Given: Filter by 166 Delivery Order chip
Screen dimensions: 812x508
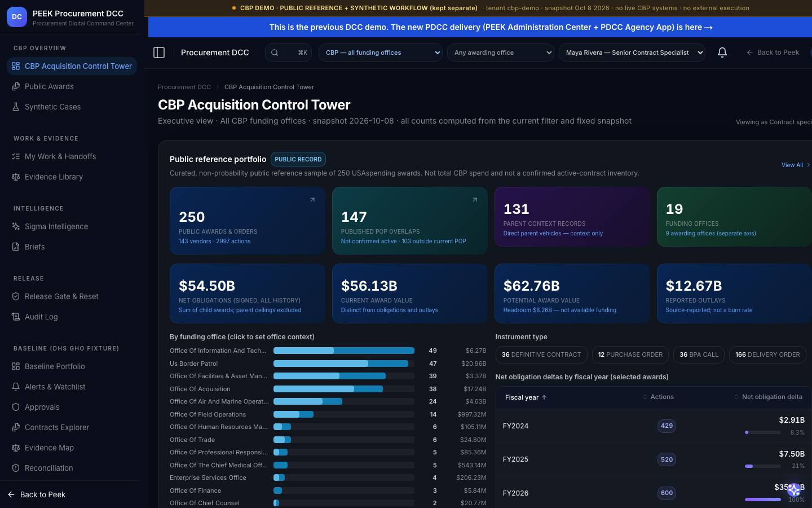Looking at the screenshot, I should (x=767, y=354).
